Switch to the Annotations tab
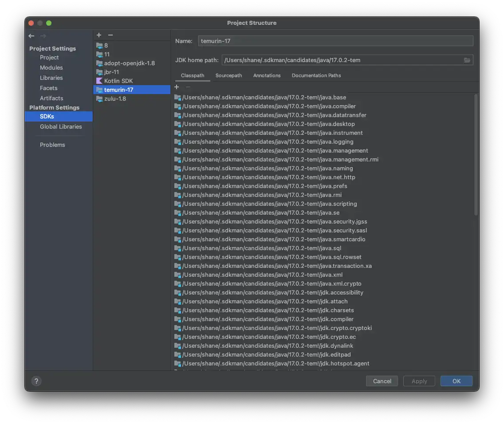The height and width of the screenshot is (424, 504). [x=267, y=75]
